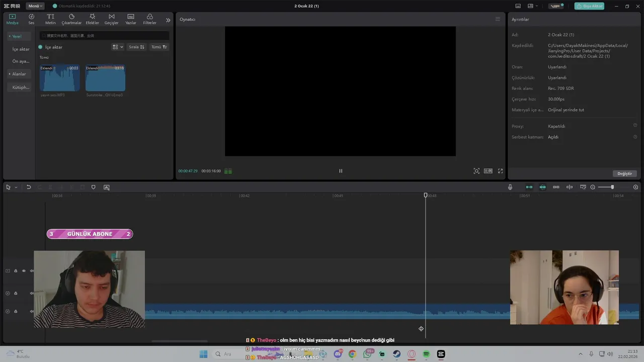Toggle auto snapping
This screenshot has width=644, height=362.
[542, 187]
